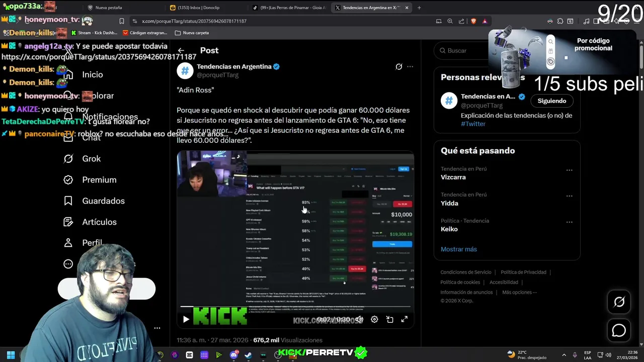This screenshot has height=362, width=644.
Task: Click the Guardados bookmark icon
Action: (x=68, y=201)
